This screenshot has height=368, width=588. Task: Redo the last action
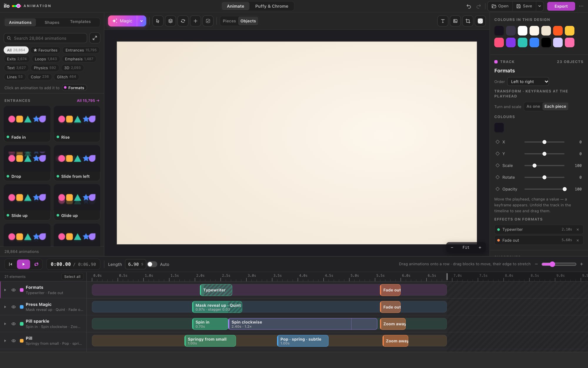pos(479,6)
